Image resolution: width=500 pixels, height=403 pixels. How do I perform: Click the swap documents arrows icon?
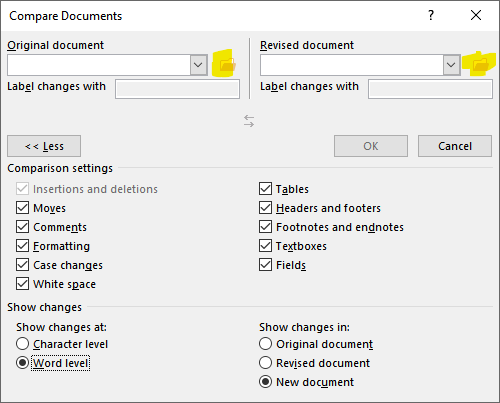point(249,121)
